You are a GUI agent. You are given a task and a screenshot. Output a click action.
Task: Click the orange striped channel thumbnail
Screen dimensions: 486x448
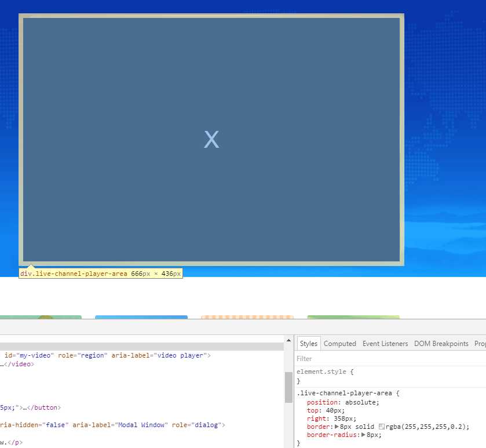tap(247, 317)
